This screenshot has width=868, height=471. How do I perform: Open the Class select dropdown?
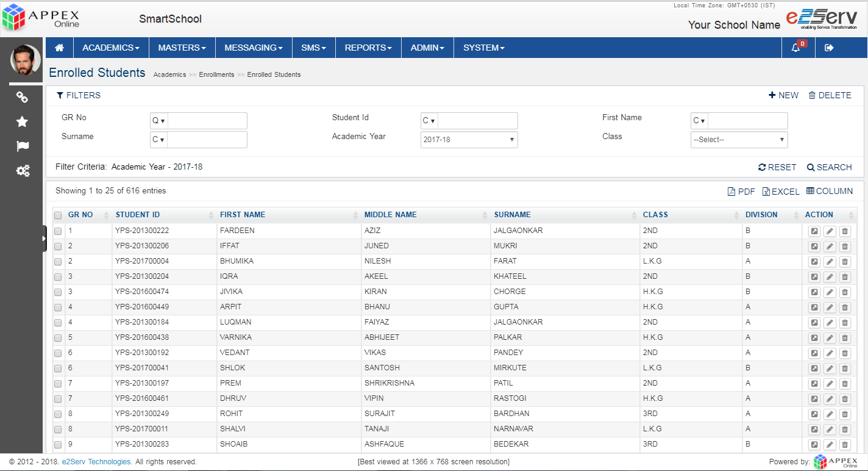pyautogui.click(x=739, y=140)
